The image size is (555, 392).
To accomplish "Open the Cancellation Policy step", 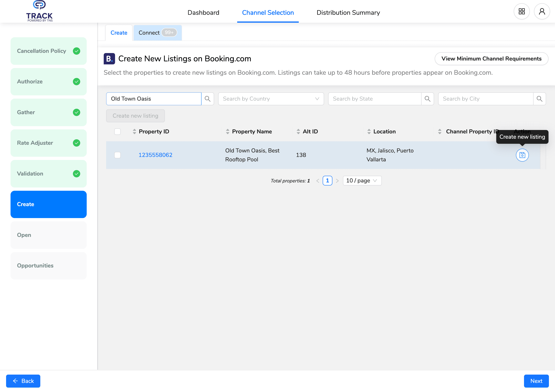I will click(x=49, y=51).
